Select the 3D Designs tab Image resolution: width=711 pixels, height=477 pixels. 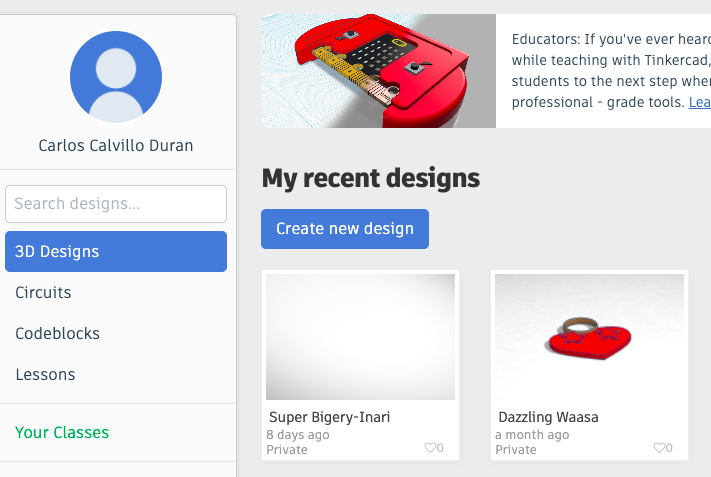pos(116,252)
